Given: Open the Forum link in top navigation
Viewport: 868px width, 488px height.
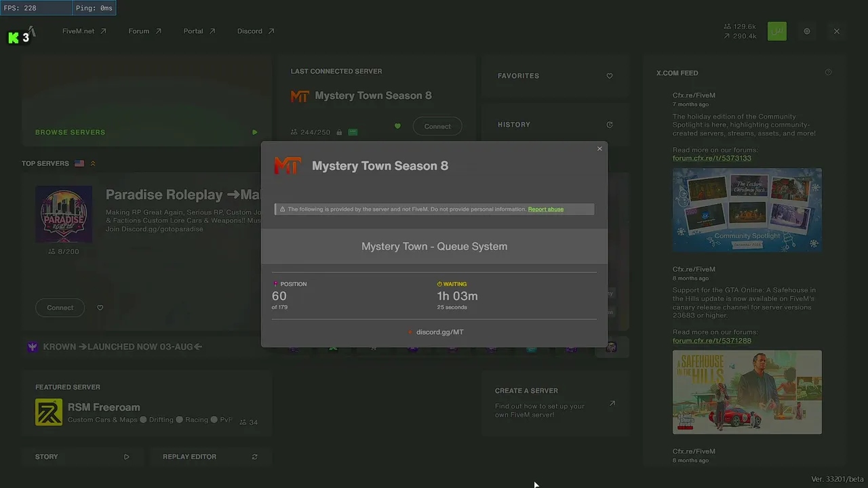Looking at the screenshot, I should [145, 31].
